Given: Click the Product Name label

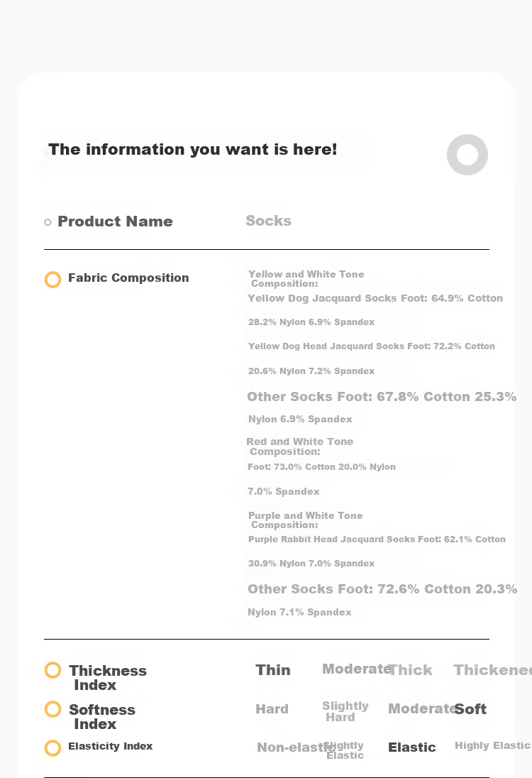Looking at the screenshot, I should pyautogui.click(x=115, y=221).
